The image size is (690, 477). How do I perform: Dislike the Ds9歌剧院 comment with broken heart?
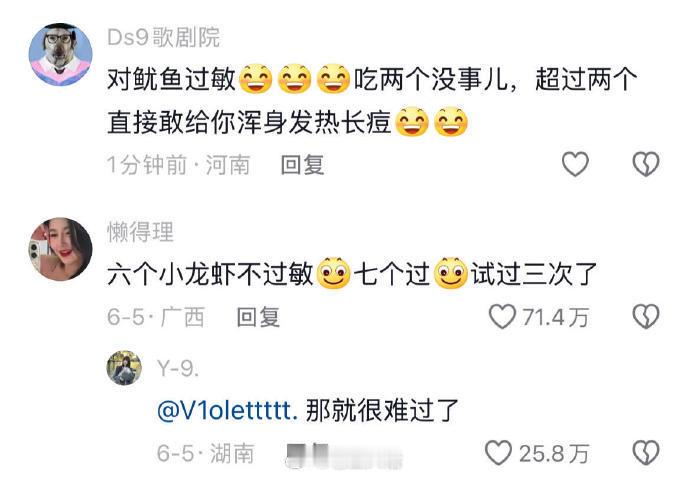click(646, 164)
